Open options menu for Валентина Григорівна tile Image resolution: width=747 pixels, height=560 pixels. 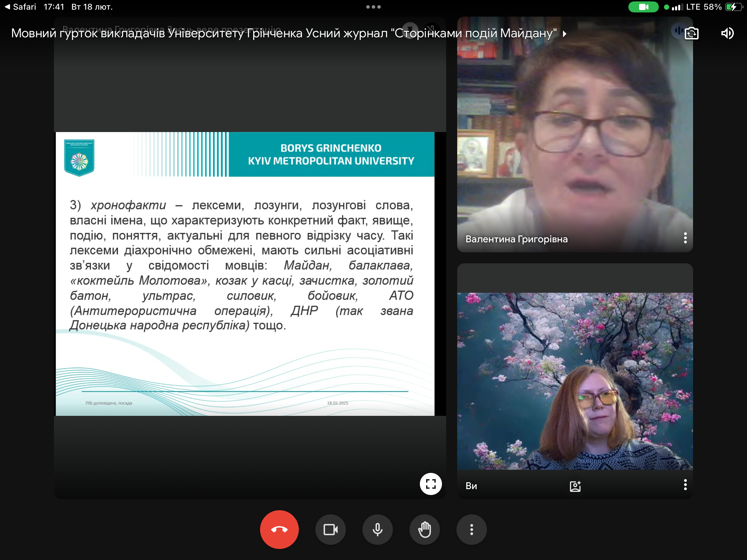pyautogui.click(x=685, y=238)
